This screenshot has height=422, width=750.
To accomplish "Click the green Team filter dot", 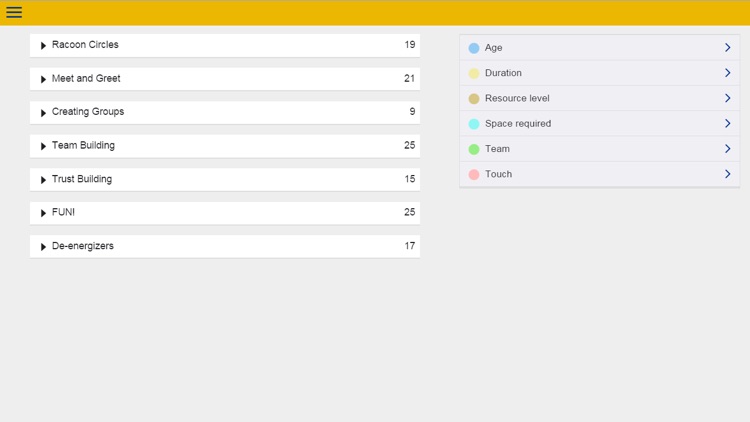I will click(x=474, y=149).
